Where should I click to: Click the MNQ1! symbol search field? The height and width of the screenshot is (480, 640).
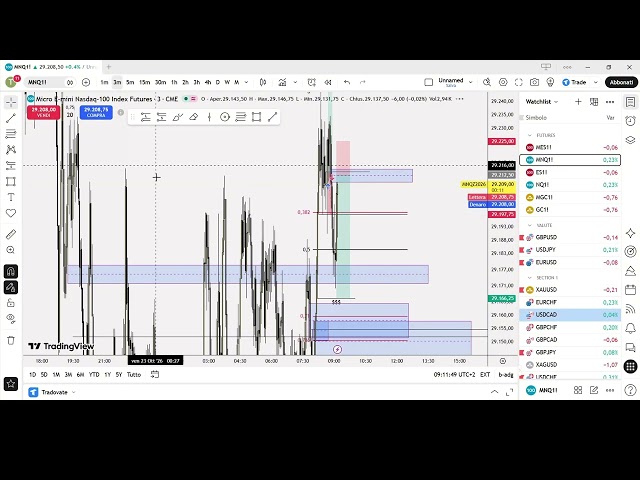point(45,82)
